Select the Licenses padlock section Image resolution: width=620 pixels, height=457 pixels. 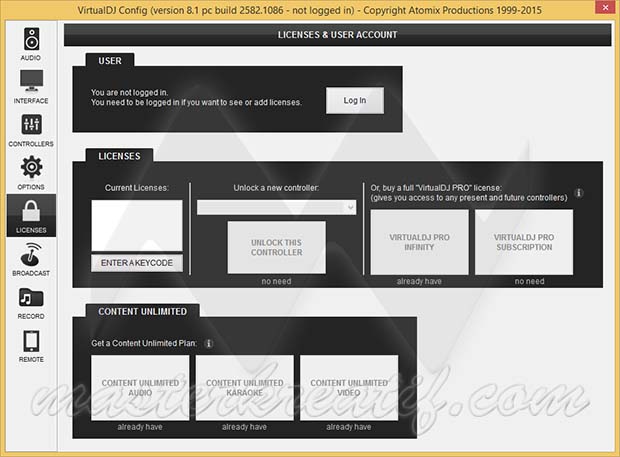[31, 216]
